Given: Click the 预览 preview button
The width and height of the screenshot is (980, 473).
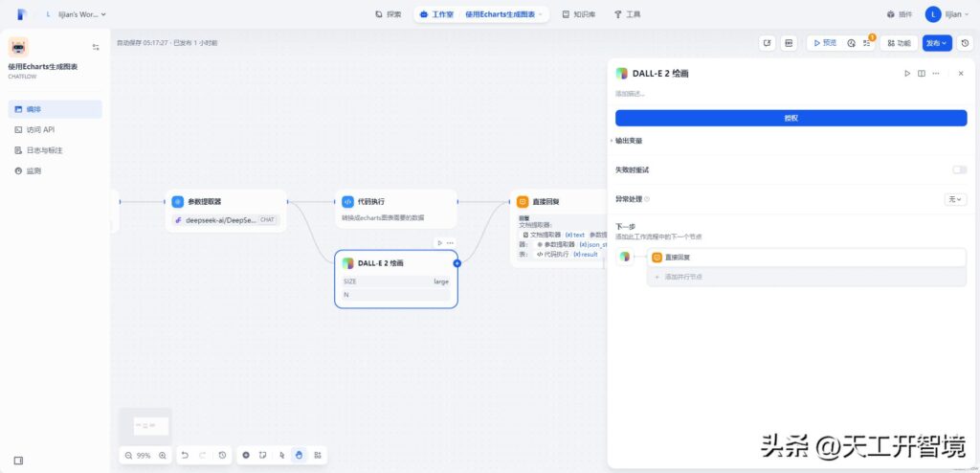Looking at the screenshot, I should tap(822, 43).
